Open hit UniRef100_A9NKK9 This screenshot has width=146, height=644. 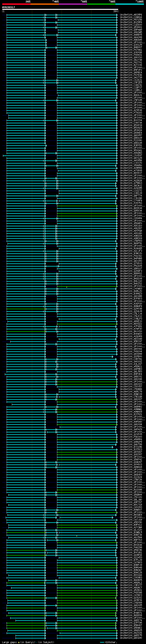(131, 412)
